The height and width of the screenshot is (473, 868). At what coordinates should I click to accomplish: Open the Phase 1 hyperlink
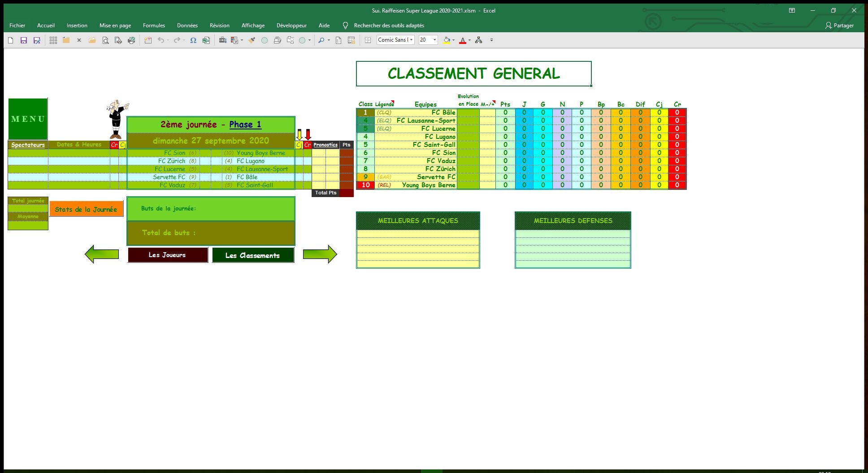pyautogui.click(x=245, y=125)
